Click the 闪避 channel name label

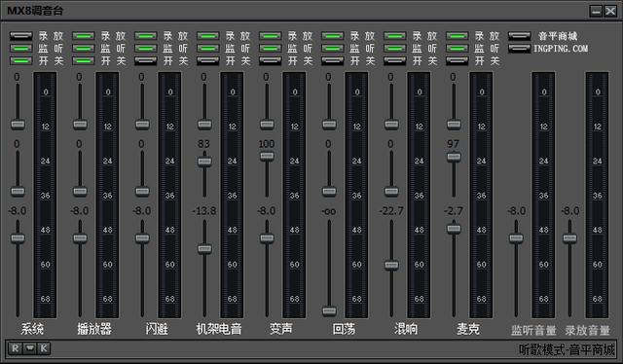pos(157,329)
